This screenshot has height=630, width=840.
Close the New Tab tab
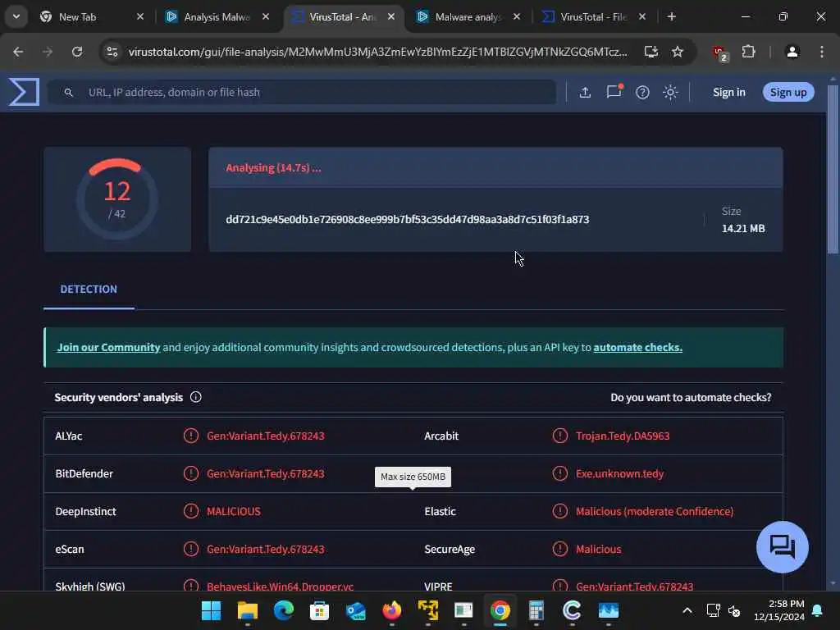pyautogui.click(x=140, y=16)
